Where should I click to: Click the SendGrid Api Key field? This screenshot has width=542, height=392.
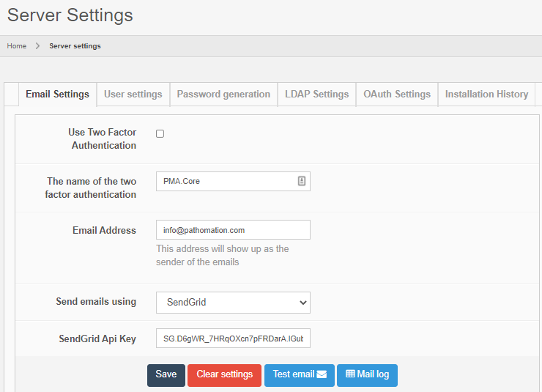click(x=233, y=339)
